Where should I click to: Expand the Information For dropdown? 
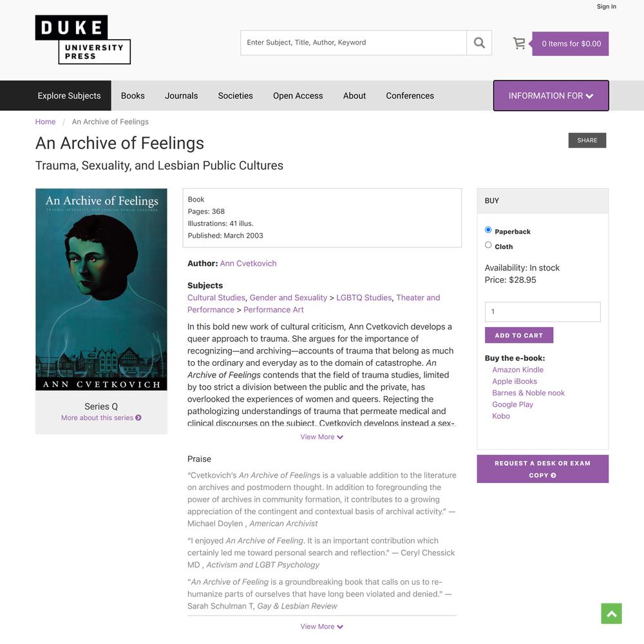click(551, 96)
